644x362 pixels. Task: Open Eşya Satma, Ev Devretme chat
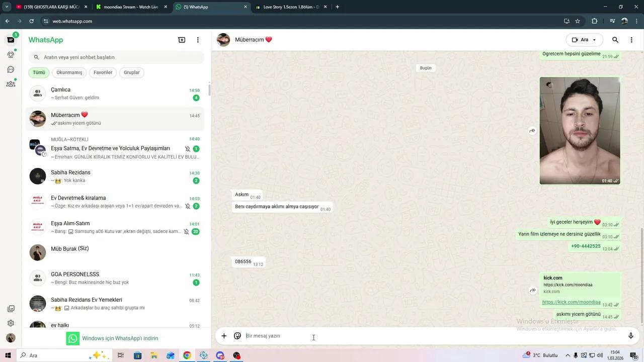(x=115, y=148)
